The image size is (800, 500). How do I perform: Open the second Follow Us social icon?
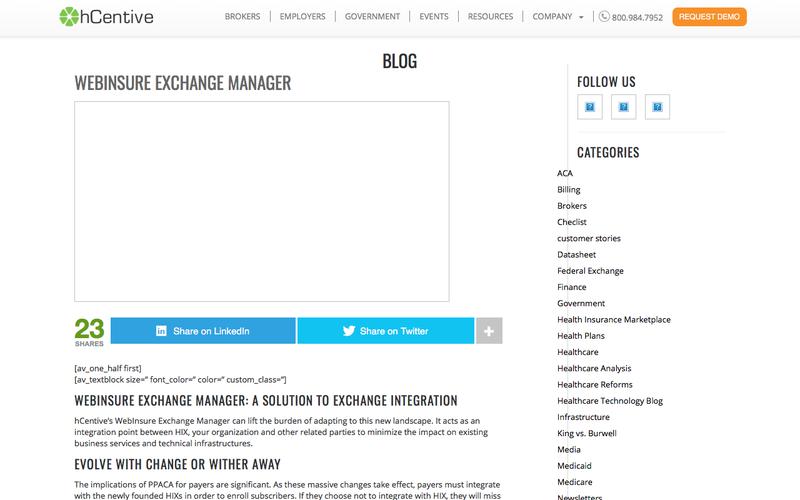[623, 107]
